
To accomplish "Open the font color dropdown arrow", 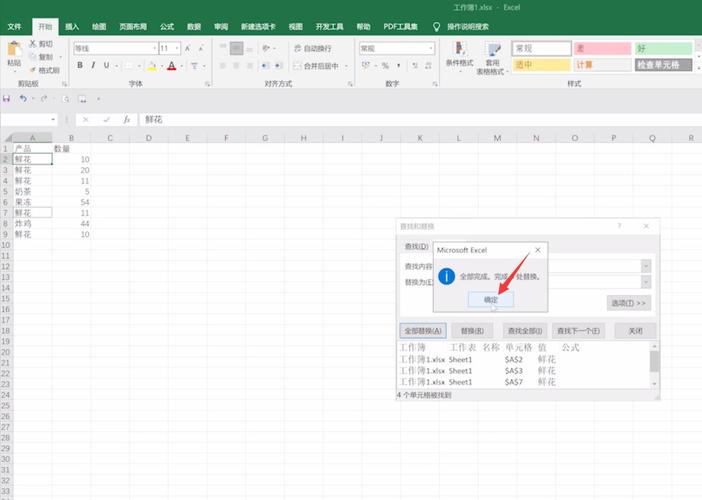I will 182,66.
